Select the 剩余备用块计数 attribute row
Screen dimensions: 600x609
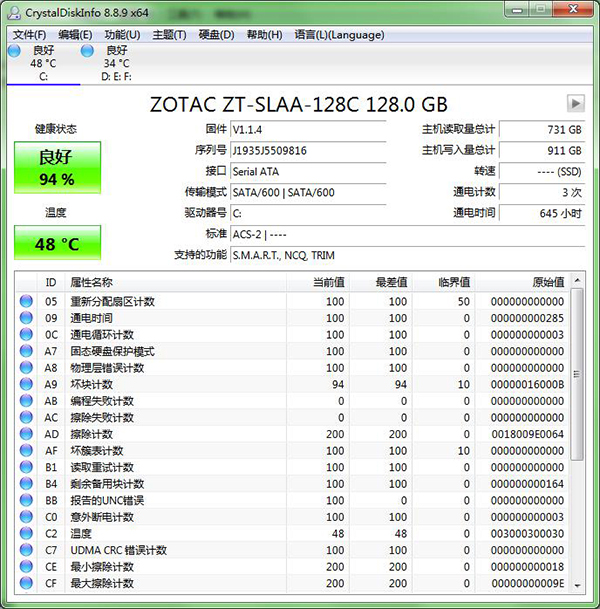[293, 484]
